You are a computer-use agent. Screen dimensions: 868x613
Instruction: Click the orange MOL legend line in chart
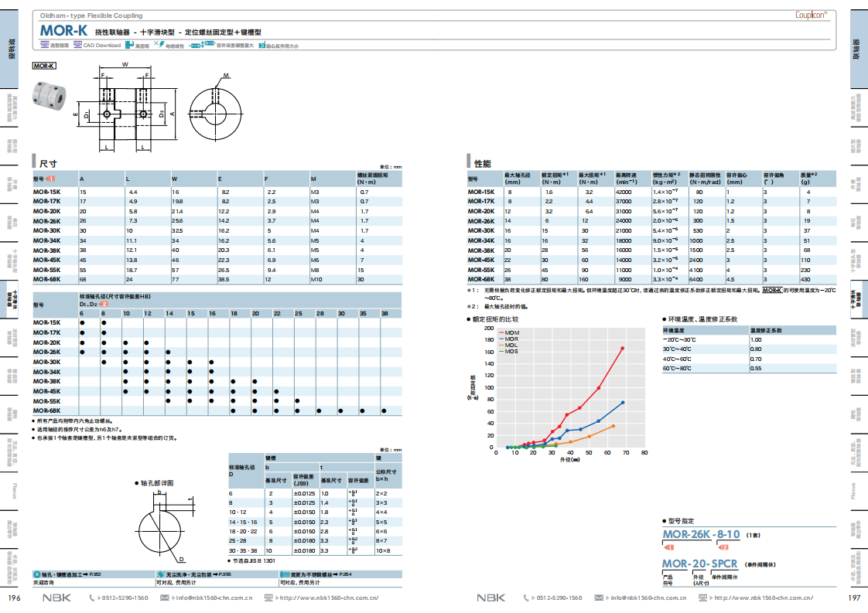[501, 346]
